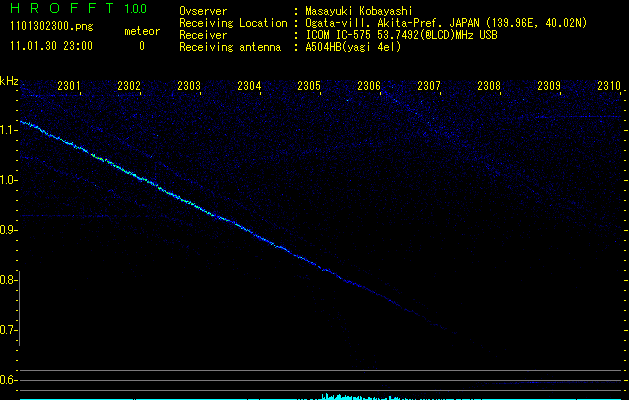
Task: Click the Receiving antenna label
Action: pyautogui.click(x=230, y=47)
